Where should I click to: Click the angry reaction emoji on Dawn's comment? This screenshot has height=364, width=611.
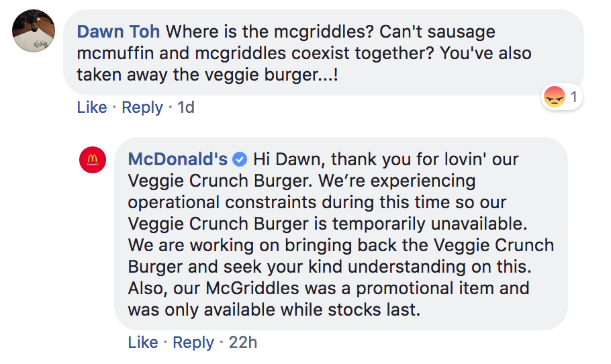coord(554,97)
